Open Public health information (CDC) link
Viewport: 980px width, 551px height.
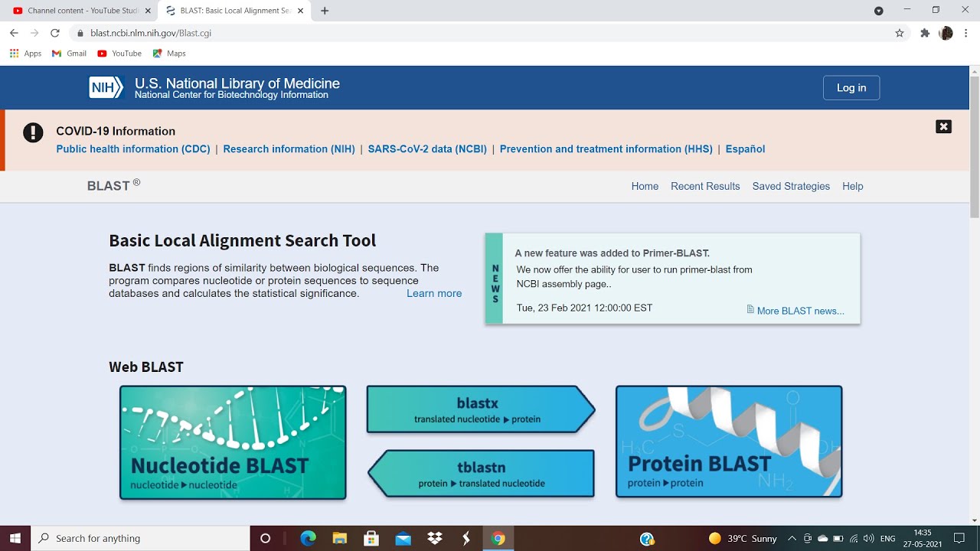coord(133,149)
